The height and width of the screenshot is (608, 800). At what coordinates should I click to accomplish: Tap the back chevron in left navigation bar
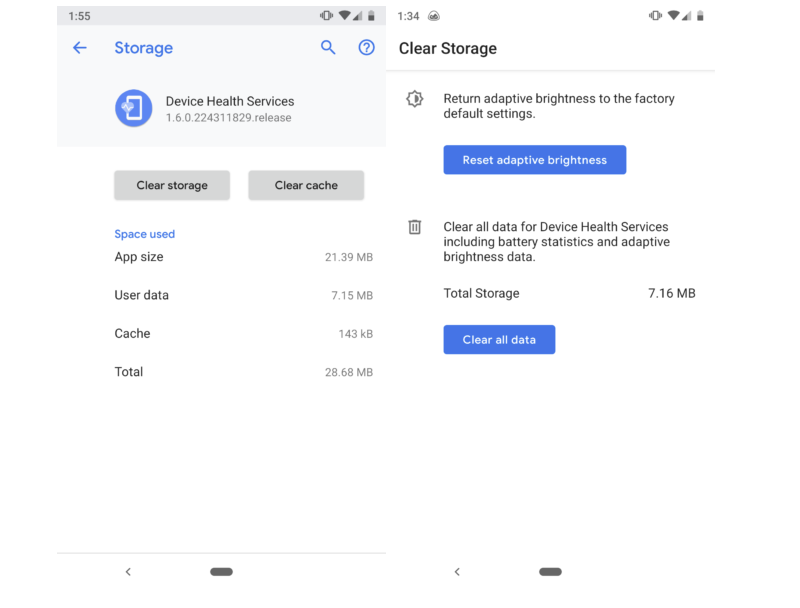click(x=128, y=572)
